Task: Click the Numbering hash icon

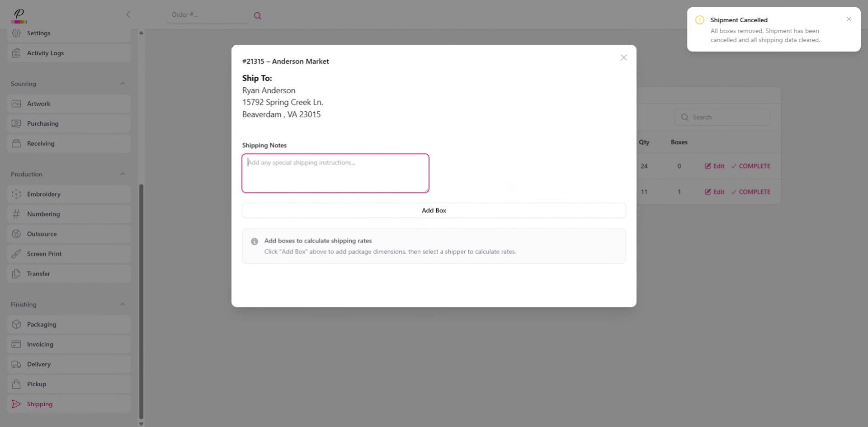Action: click(x=16, y=214)
